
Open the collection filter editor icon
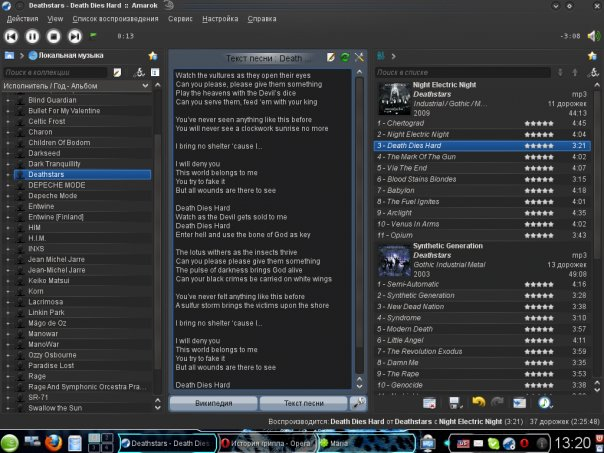click(117, 72)
